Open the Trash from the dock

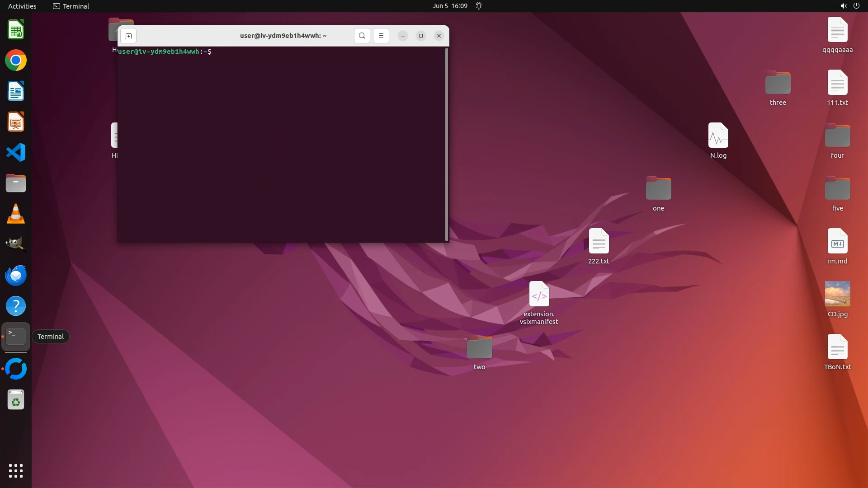16,400
